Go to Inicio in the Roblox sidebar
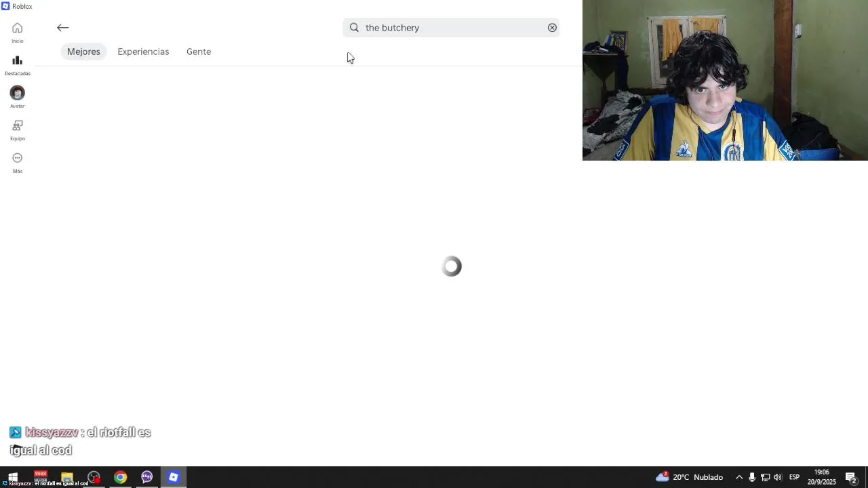 tap(17, 32)
